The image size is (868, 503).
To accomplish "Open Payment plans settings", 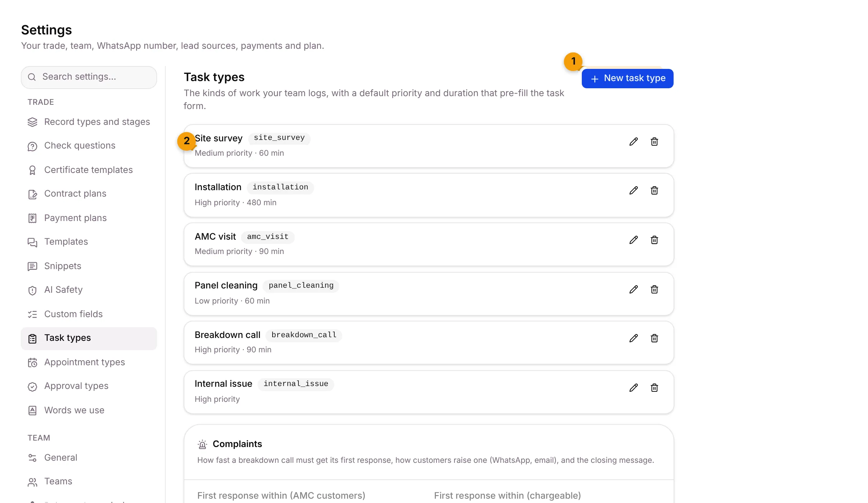I will [89, 218].
